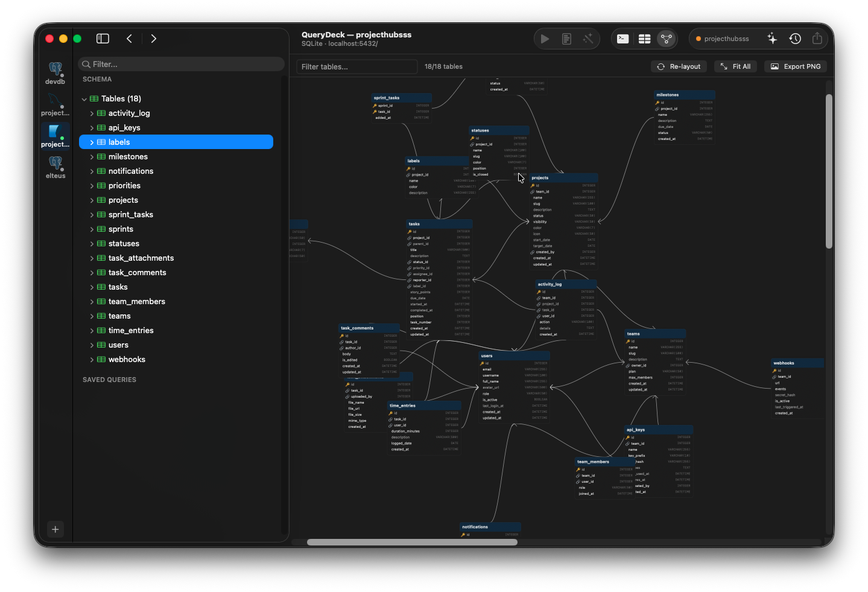Click the horizontal diagram scrollbar
The width and height of the screenshot is (868, 592).
412,542
